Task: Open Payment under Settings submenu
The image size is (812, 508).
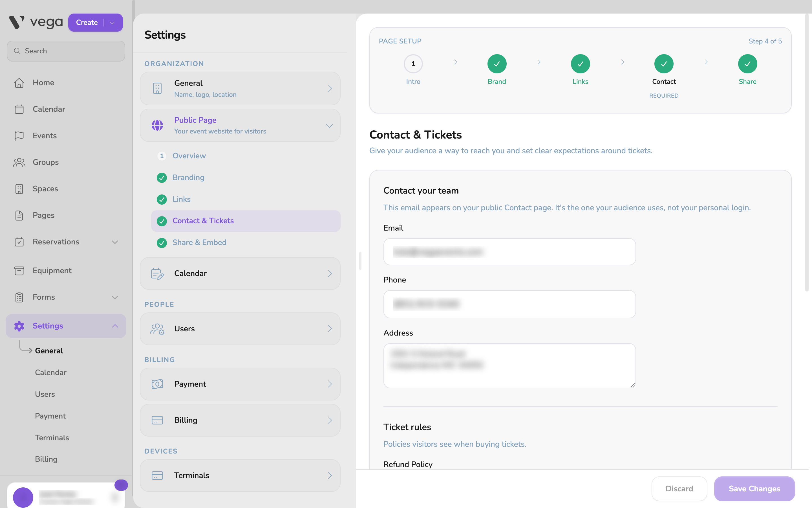Action: (50, 416)
